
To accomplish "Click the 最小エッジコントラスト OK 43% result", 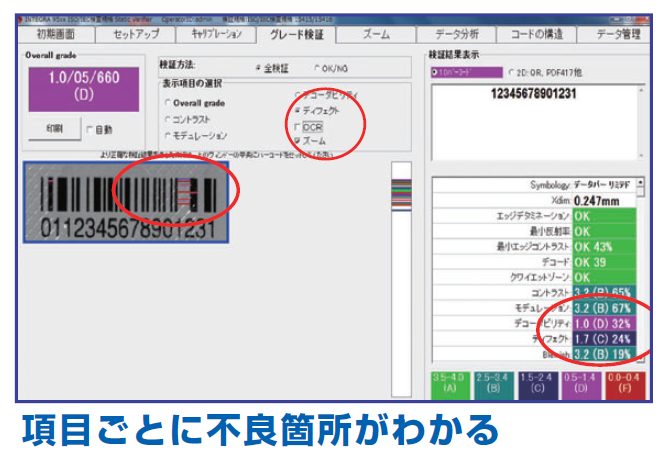I will coord(604,246).
